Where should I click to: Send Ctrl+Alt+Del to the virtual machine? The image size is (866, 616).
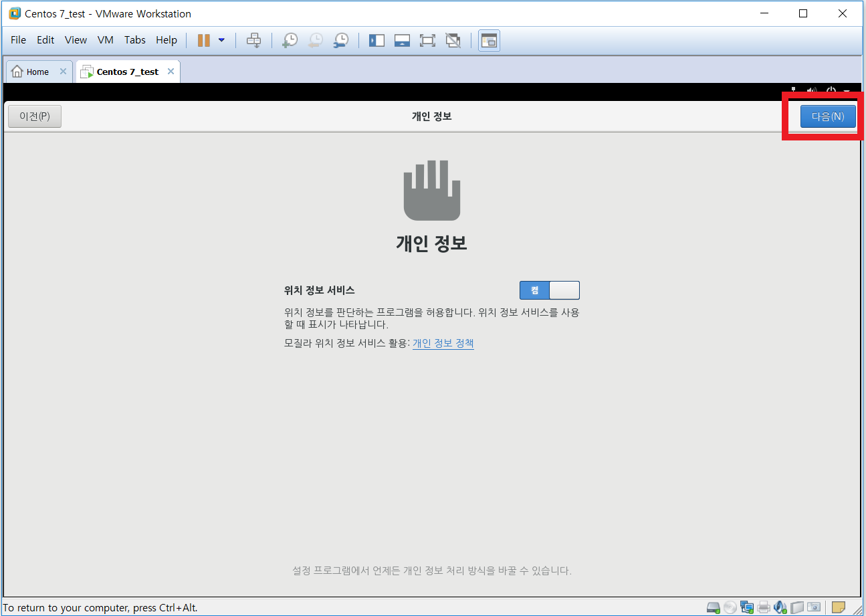[x=253, y=40]
